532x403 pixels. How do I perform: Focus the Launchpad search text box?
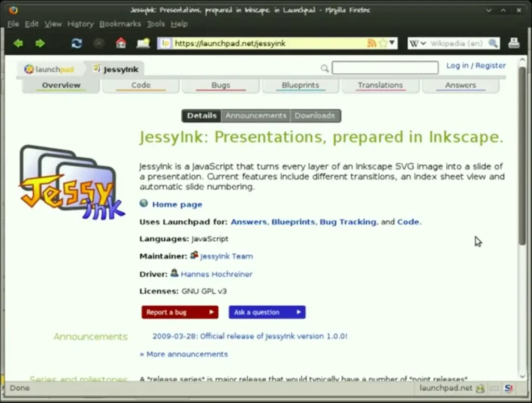(385, 68)
